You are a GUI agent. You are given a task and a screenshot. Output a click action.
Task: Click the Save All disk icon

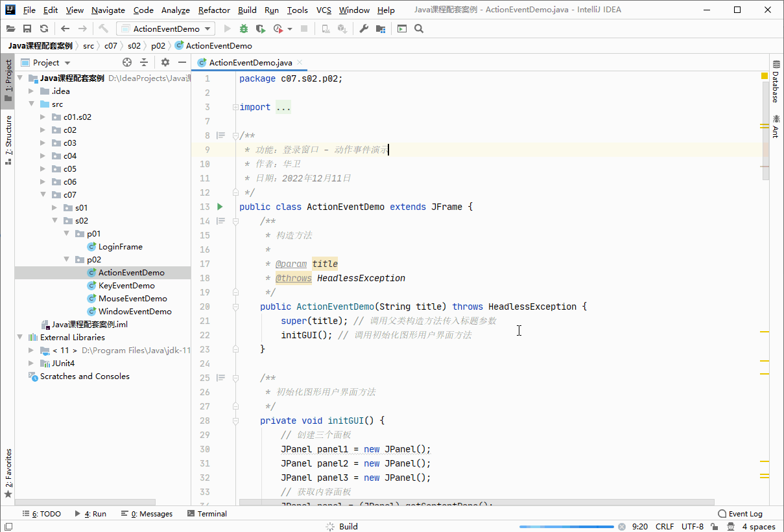[x=27, y=29]
